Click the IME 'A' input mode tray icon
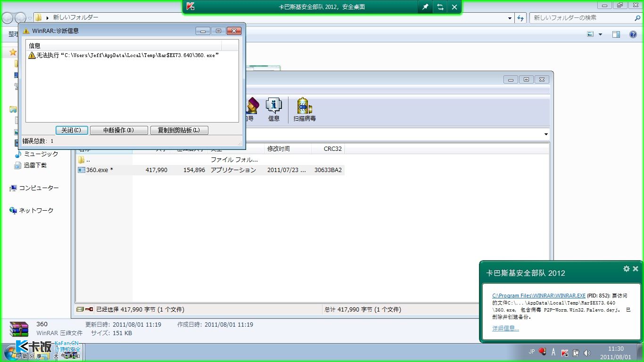This screenshot has width=644, height=362. point(554,352)
